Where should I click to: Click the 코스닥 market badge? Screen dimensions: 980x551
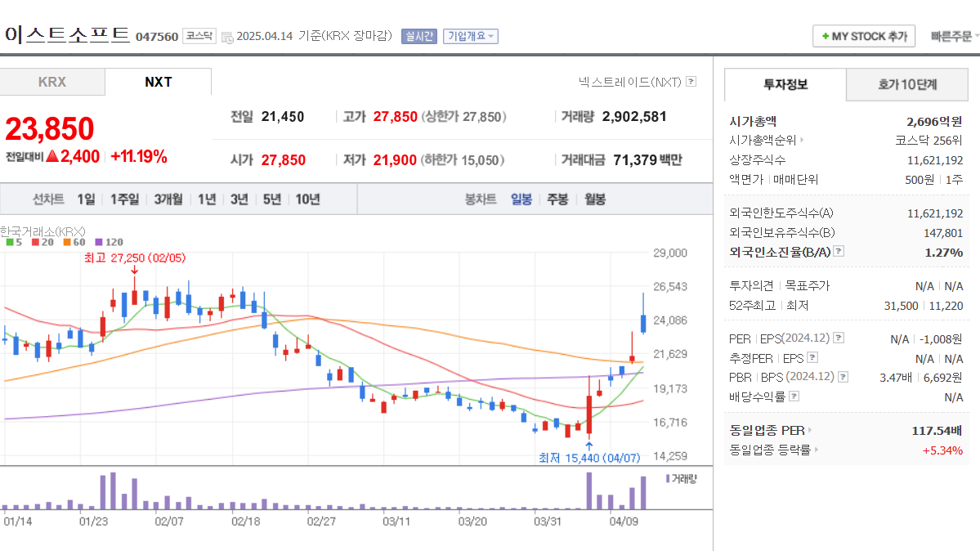[x=199, y=36]
